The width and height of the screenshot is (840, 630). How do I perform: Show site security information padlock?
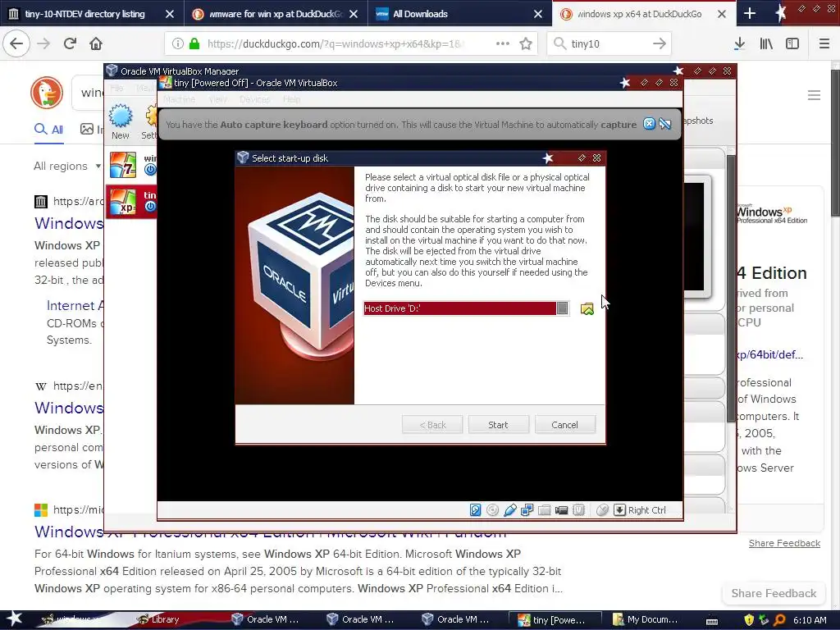pos(194,43)
